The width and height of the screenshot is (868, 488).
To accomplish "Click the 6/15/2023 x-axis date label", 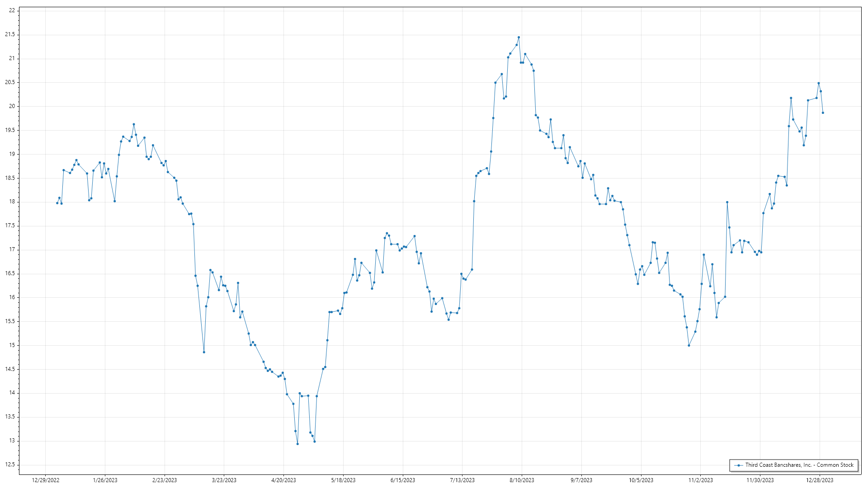I will click(402, 480).
